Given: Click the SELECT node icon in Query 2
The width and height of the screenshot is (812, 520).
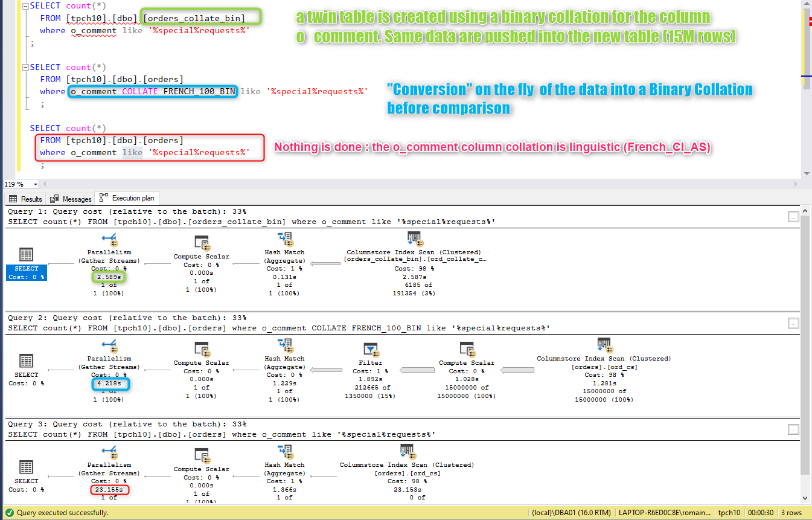Looking at the screenshot, I should (26, 361).
